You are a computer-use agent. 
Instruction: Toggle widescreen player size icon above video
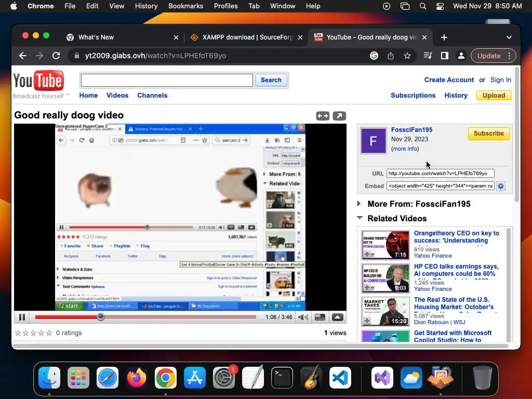point(323,116)
